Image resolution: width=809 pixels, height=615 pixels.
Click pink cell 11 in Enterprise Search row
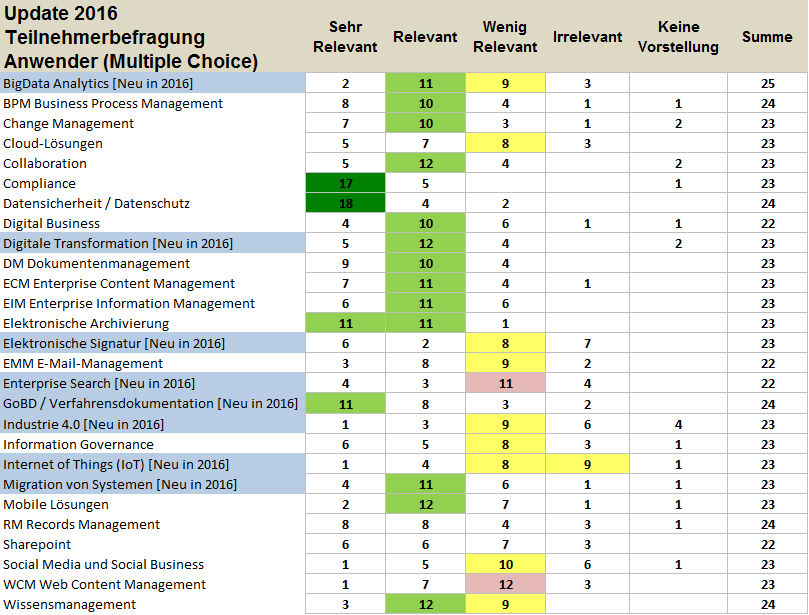pyautogui.click(x=505, y=384)
